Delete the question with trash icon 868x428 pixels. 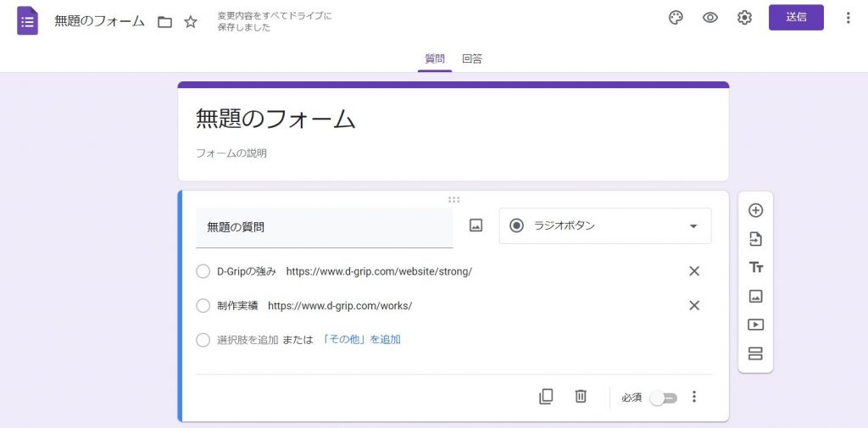tap(580, 397)
